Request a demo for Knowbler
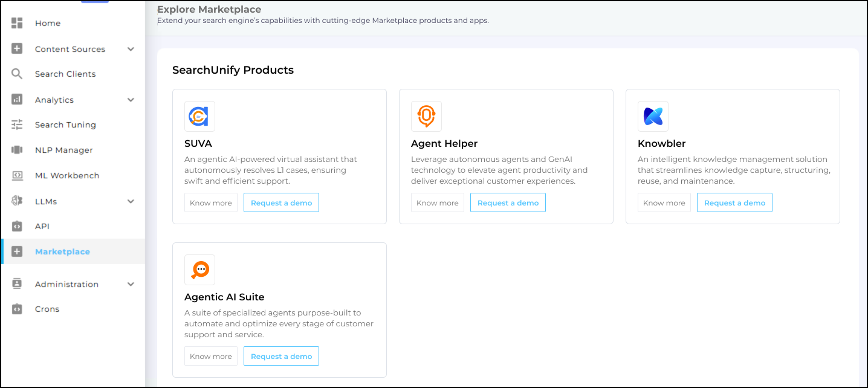The width and height of the screenshot is (868, 388). point(734,203)
